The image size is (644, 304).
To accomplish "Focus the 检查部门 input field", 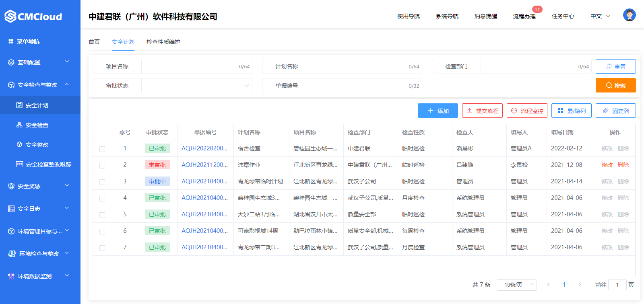I will click(x=536, y=66).
